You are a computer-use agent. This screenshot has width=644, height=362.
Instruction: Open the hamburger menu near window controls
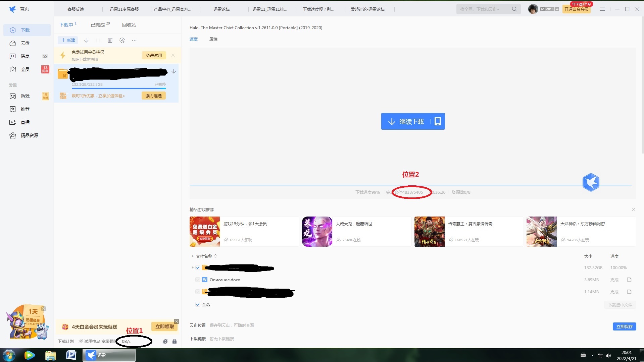(x=602, y=9)
